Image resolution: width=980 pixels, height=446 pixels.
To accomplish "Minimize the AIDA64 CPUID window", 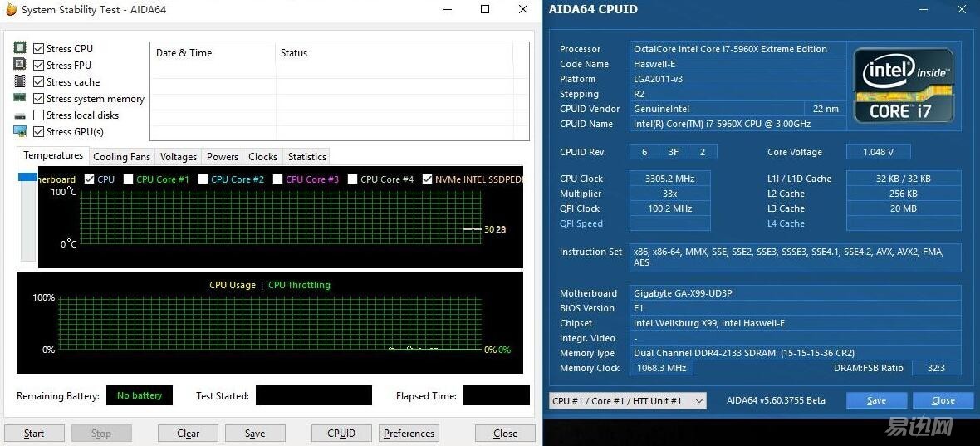I will pos(924,10).
